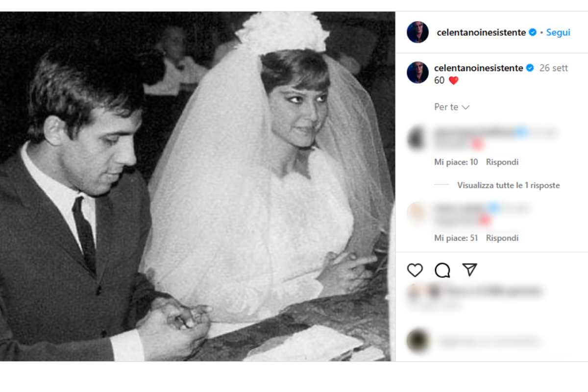Screen dimensions: 588x392
Task: Open comments via speech bubble icon
Action: click(442, 270)
